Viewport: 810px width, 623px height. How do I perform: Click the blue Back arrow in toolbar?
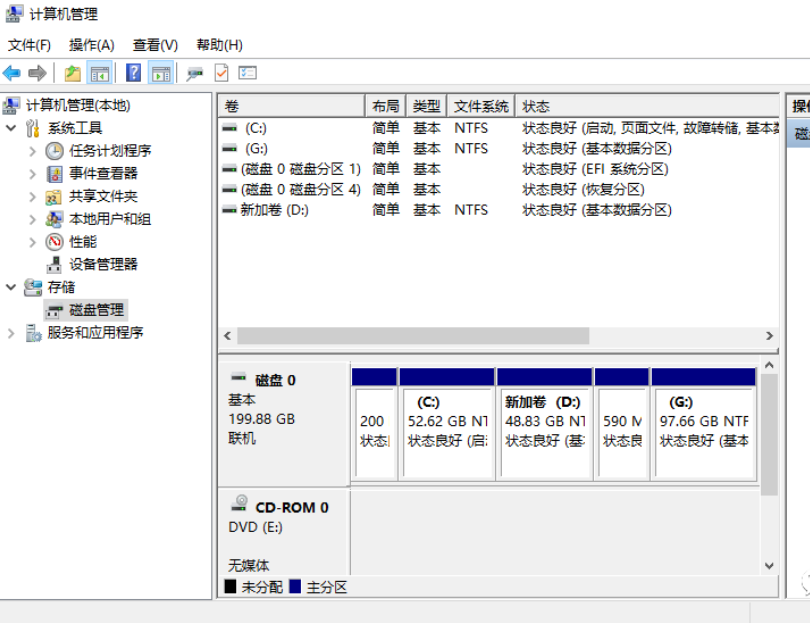(12, 73)
